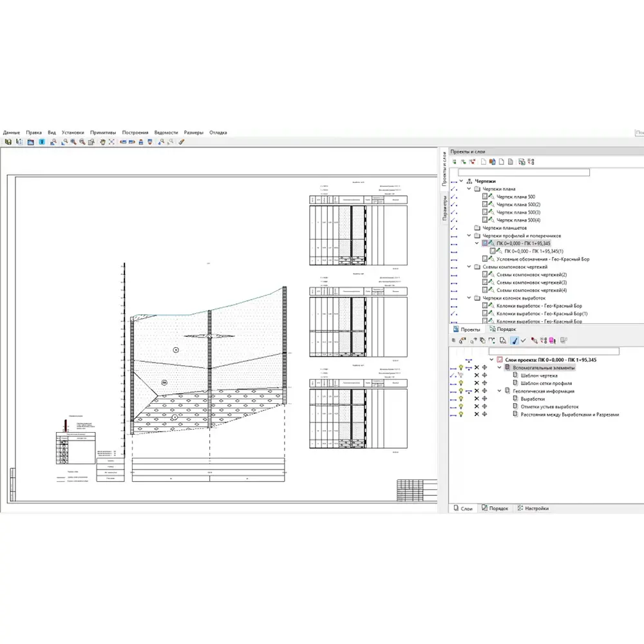Collapse the Геологическая информация layer group
Screen dimensions: 644x644
click(499, 391)
